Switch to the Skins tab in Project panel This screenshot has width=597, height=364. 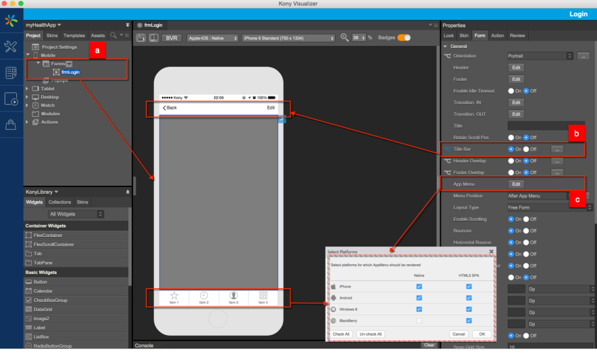click(52, 35)
